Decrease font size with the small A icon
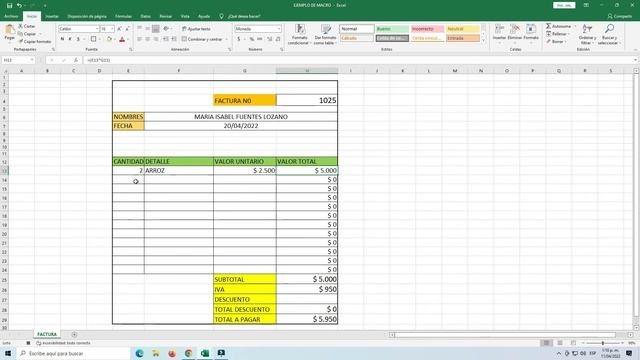 pyautogui.click(x=128, y=29)
